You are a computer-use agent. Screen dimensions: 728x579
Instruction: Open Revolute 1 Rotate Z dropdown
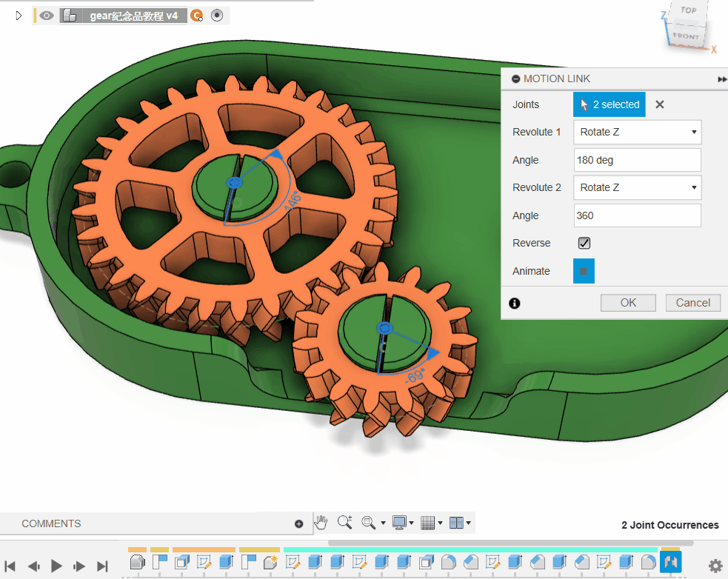637,132
